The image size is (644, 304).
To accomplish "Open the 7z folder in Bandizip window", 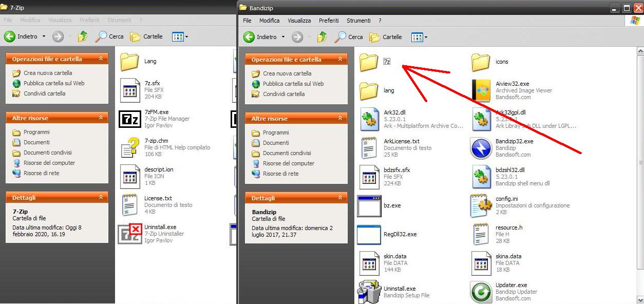I will click(x=369, y=62).
